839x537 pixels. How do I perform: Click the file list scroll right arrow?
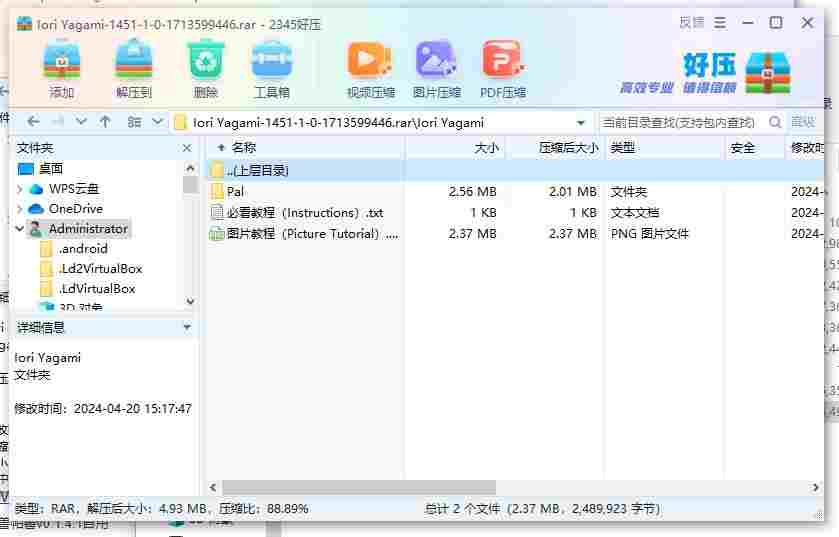tap(815, 487)
